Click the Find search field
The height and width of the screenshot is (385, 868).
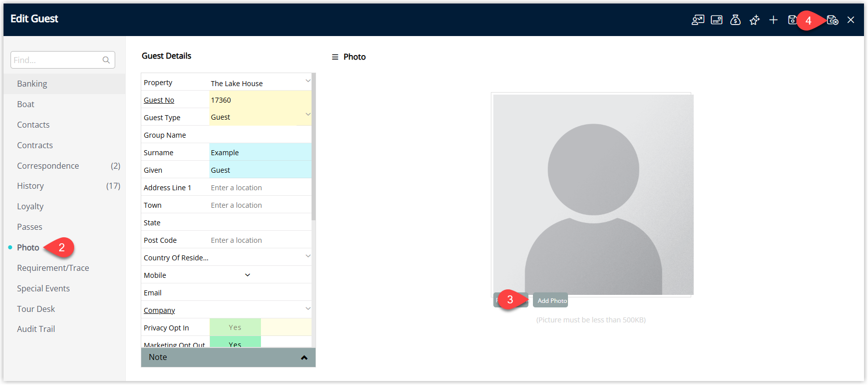click(63, 60)
